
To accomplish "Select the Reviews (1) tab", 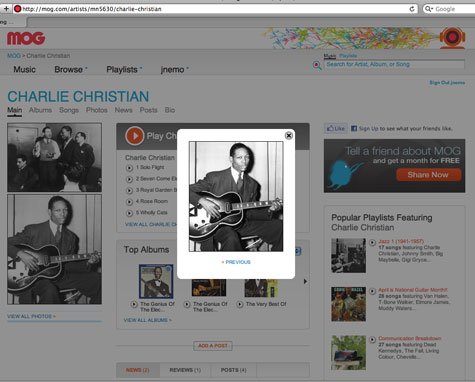I will [185, 370].
